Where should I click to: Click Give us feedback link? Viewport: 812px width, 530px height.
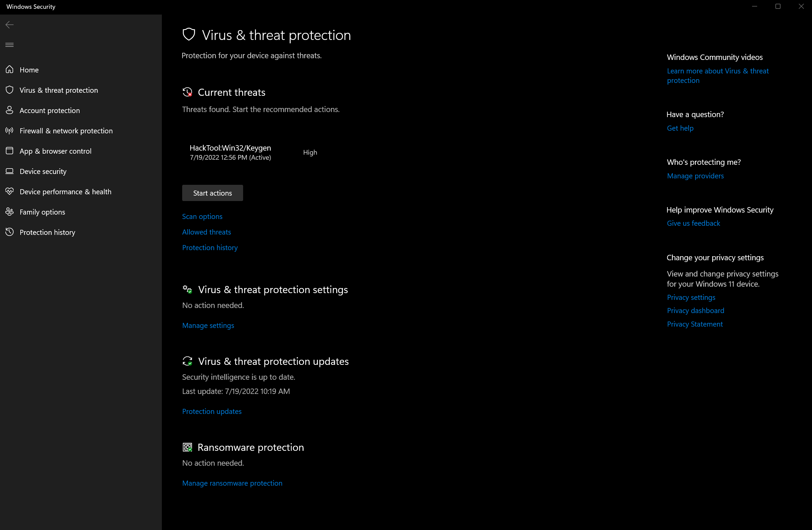(x=693, y=223)
